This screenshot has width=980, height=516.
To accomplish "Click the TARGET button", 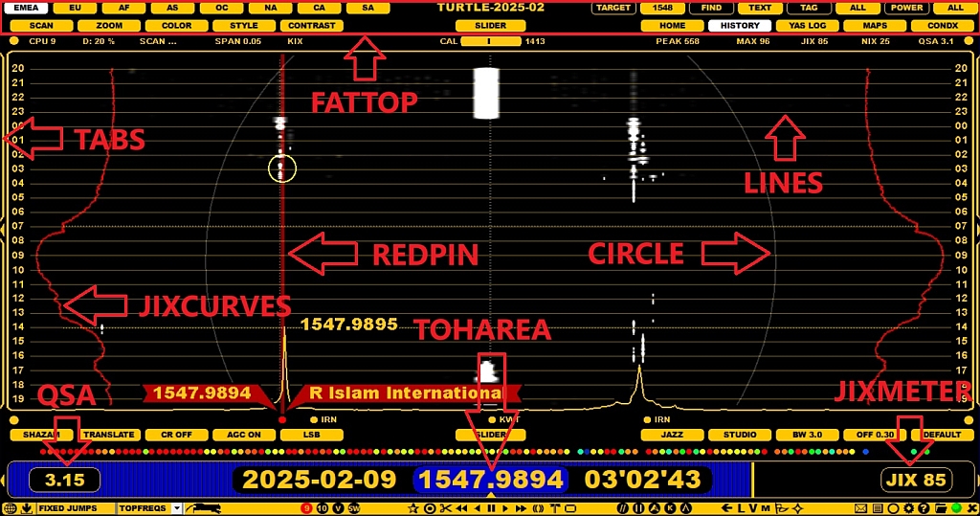I will point(613,8).
